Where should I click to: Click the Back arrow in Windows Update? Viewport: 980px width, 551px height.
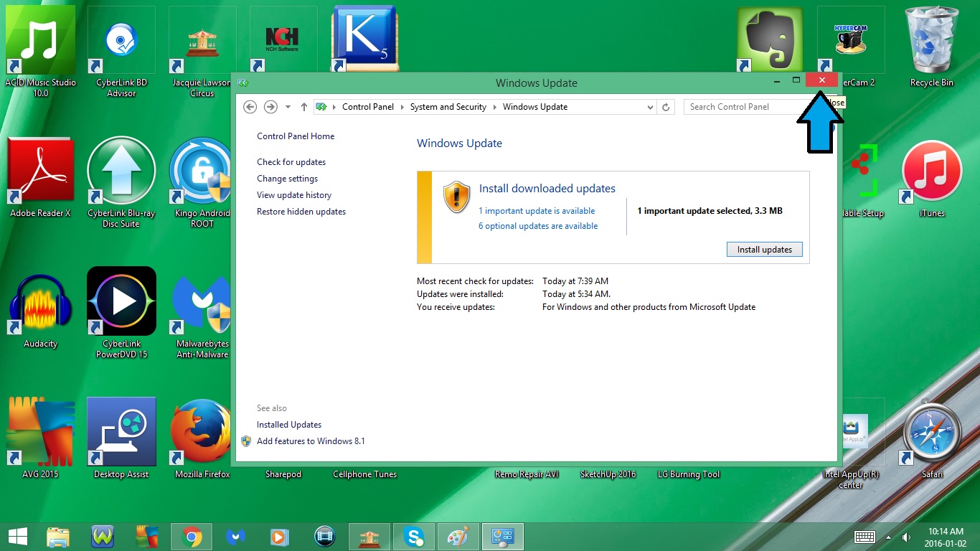[x=250, y=107]
